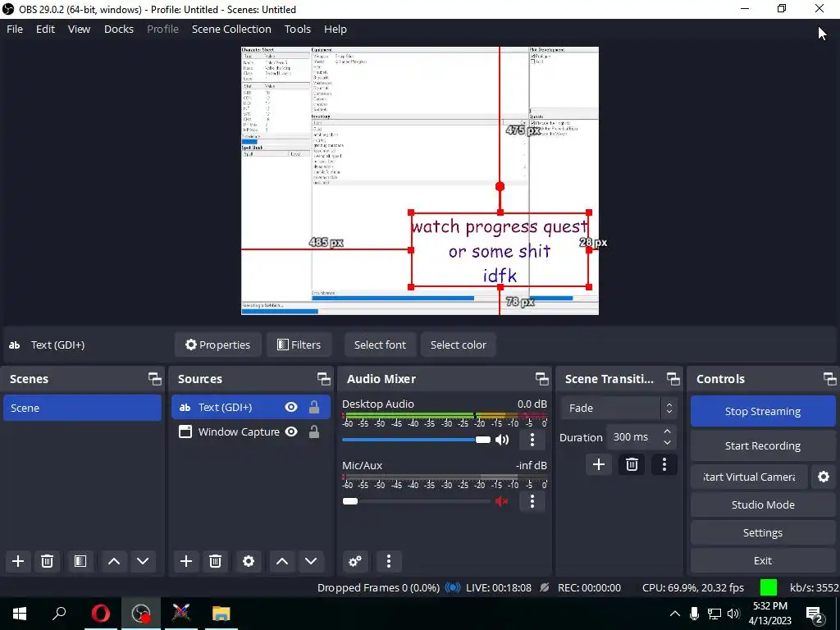840x630 pixels.
Task: Open transition properties three-dot menu
Action: coord(664,464)
